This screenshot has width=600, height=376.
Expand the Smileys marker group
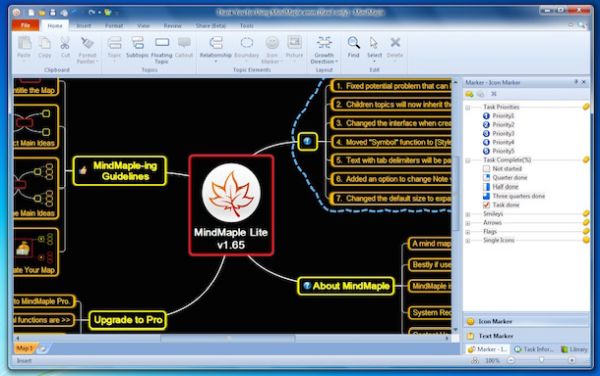[x=468, y=214]
